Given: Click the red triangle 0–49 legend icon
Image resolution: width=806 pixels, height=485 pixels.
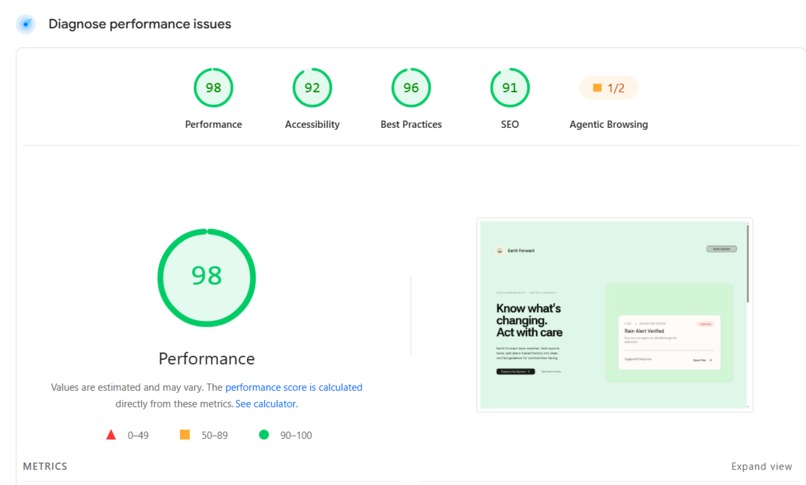Looking at the screenshot, I should 111,435.
